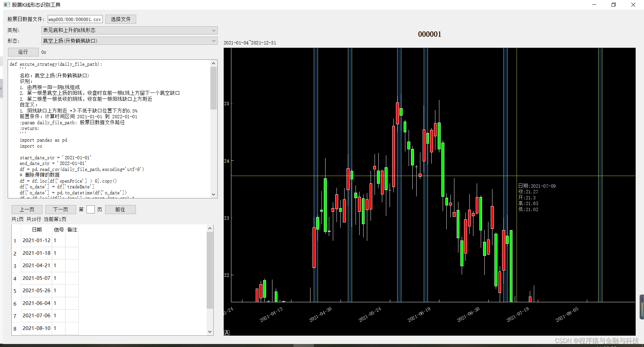This screenshot has width=644, height=347.
Task: Click results table scroll-up arrow
Action: (210, 228)
